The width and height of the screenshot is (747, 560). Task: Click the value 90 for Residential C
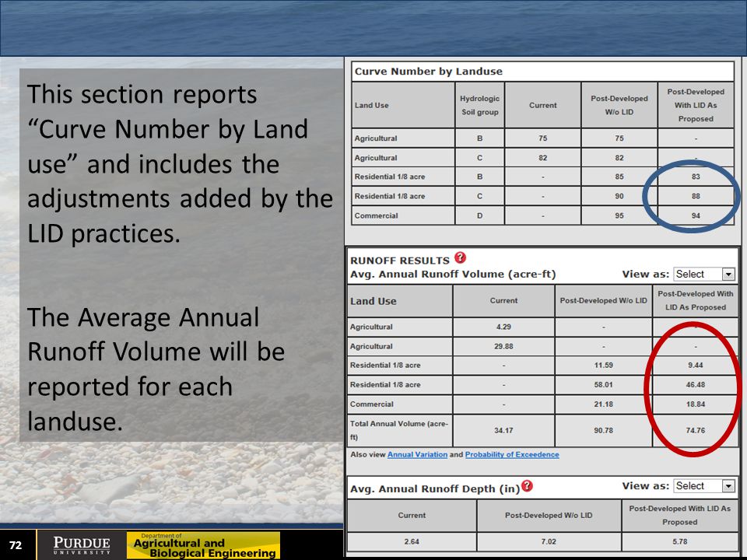(x=619, y=196)
